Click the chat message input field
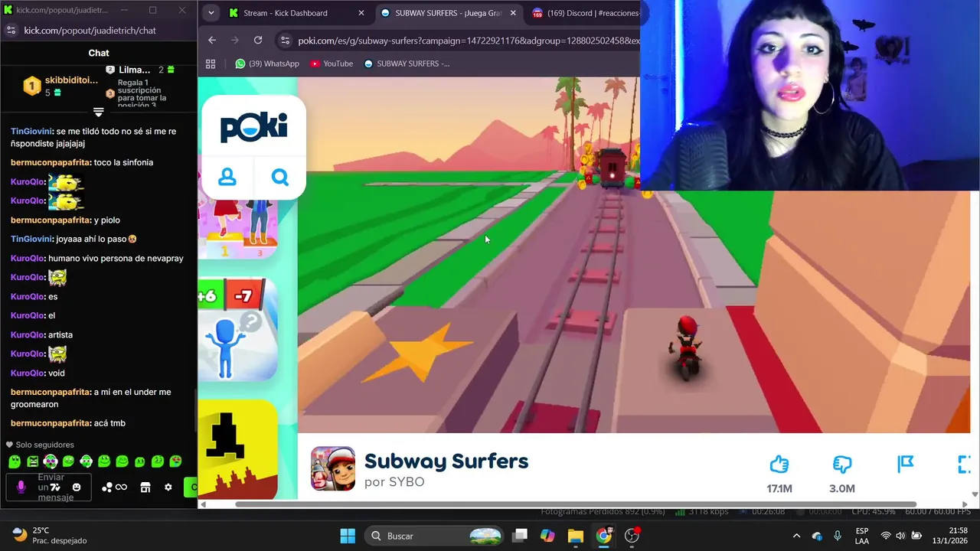The width and height of the screenshot is (980, 551). coord(49,487)
